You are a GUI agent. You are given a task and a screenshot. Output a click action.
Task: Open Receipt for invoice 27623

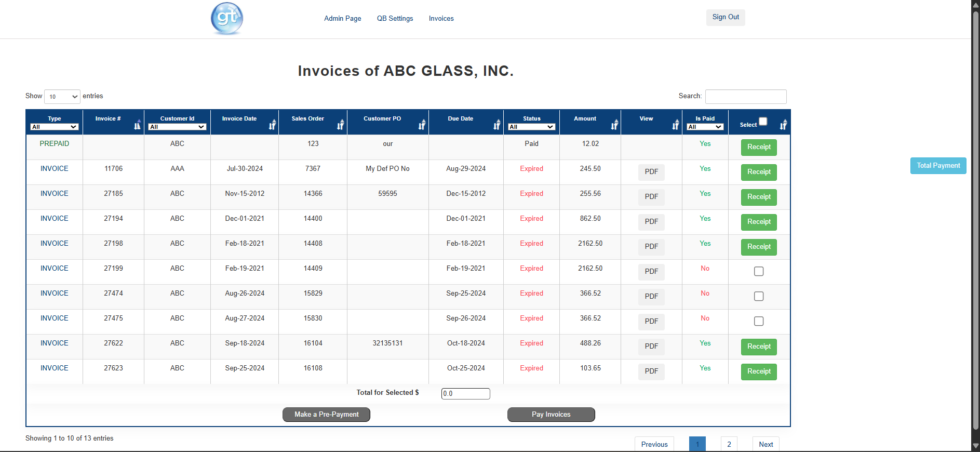(759, 371)
